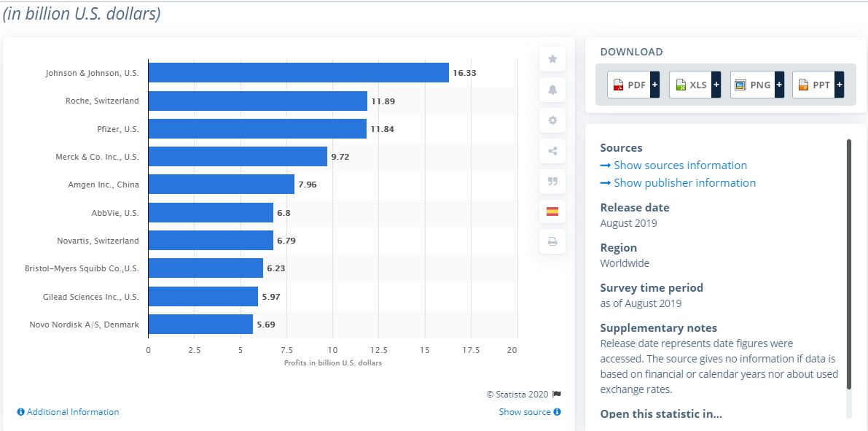868x431 pixels.
Task: Click 'as of August 2019' text
Action: pyautogui.click(x=641, y=303)
